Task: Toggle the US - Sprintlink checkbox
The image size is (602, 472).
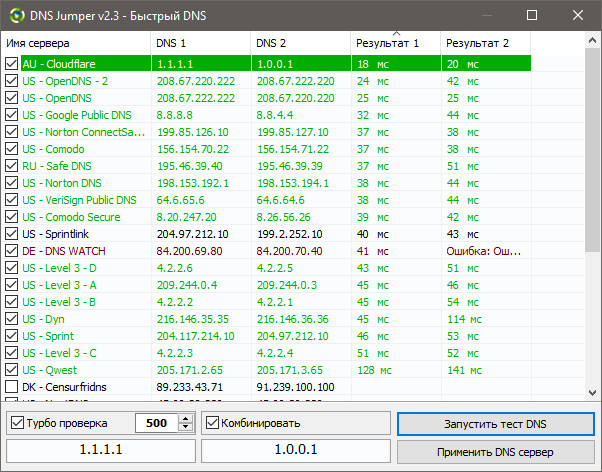Action: tap(12, 234)
